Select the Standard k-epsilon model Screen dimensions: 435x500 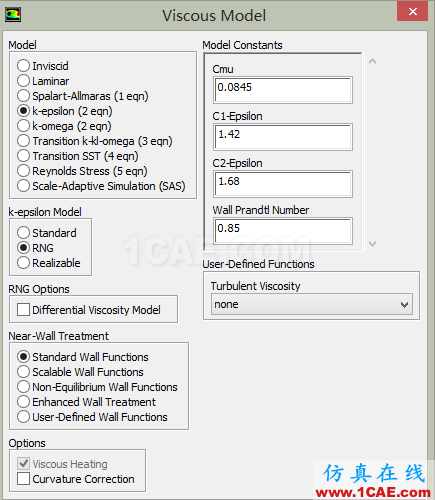coord(23,233)
